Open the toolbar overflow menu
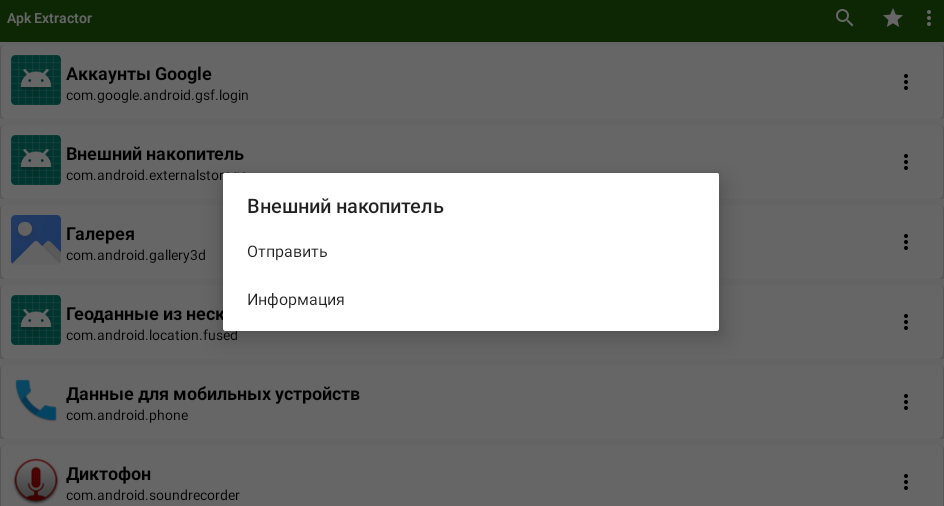 pyautogui.click(x=929, y=18)
